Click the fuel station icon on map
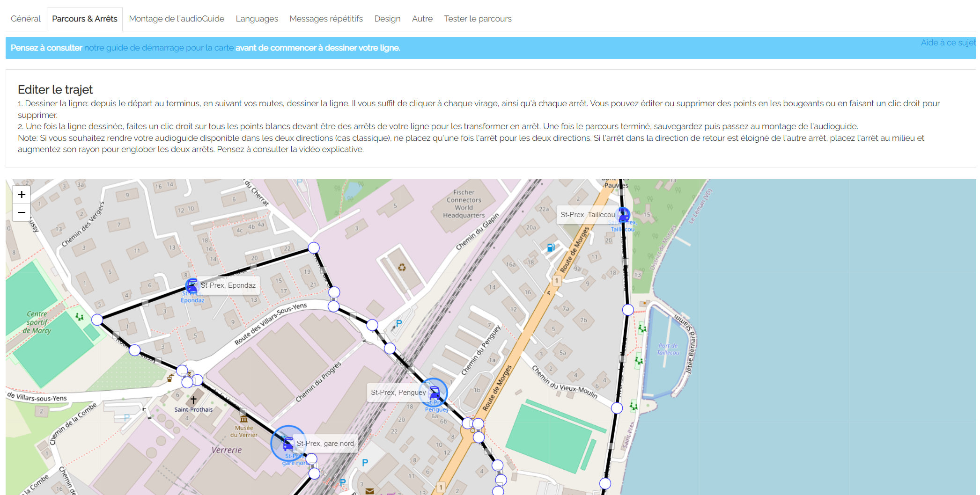980x495 pixels. click(x=551, y=247)
